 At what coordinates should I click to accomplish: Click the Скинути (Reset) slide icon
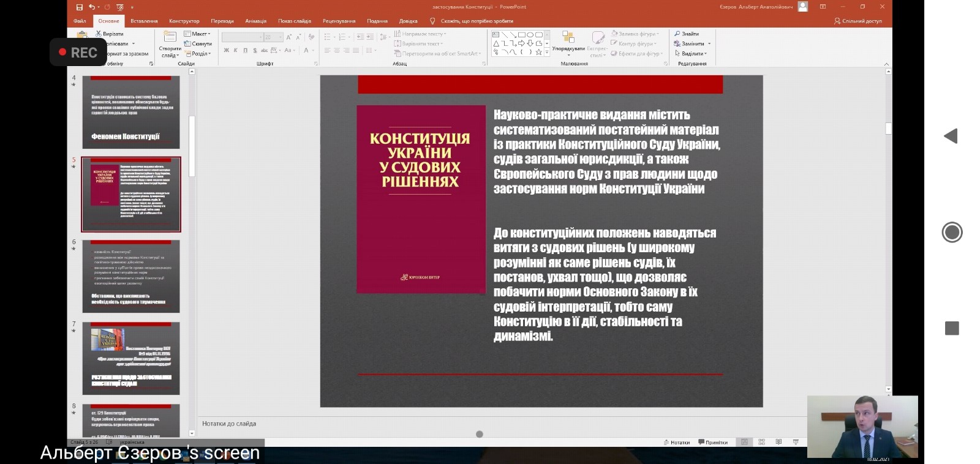[198, 43]
